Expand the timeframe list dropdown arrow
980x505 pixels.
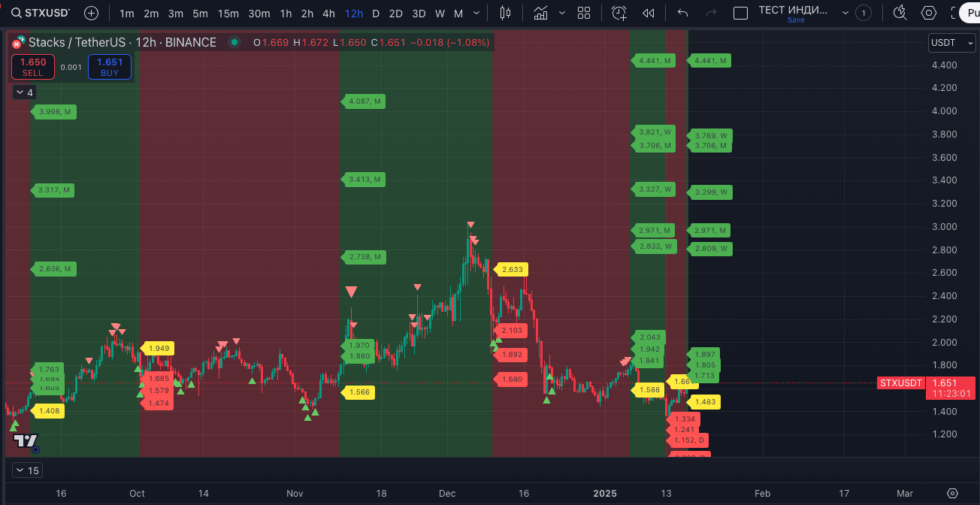pyautogui.click(x=478, y=13)
